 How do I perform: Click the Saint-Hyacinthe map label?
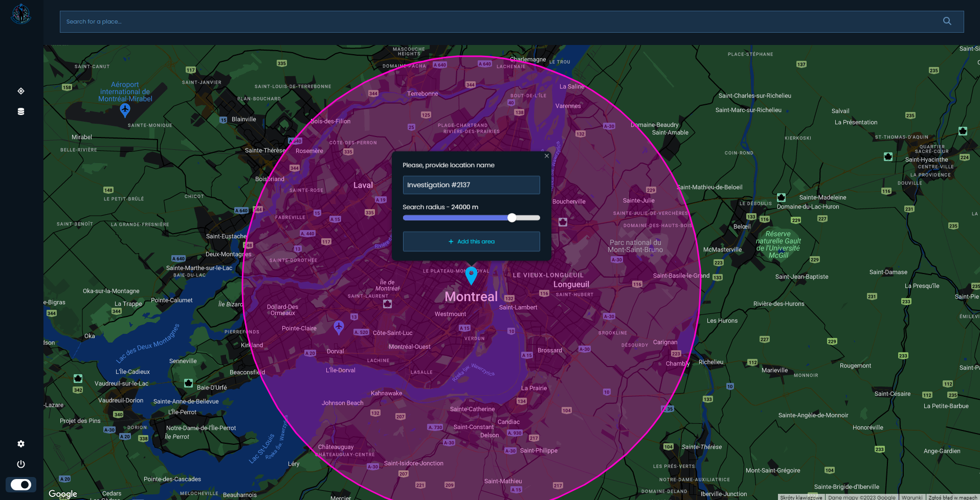[927, 160]
